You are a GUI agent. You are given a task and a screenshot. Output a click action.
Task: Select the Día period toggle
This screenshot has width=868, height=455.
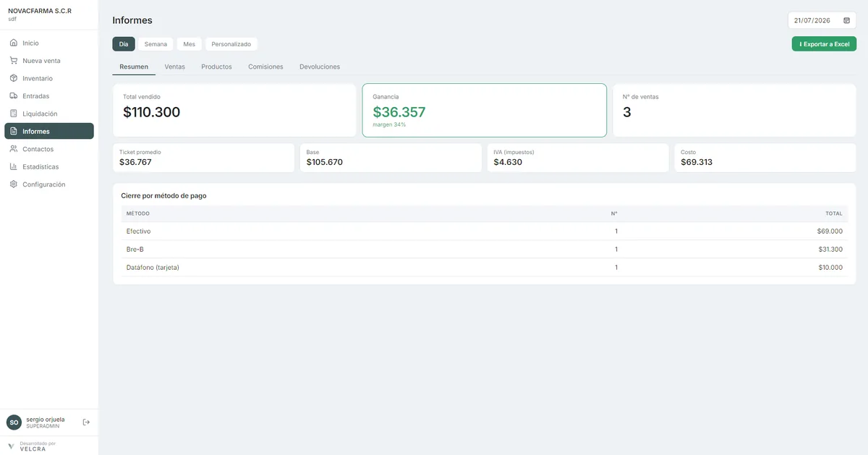point(124,44)
